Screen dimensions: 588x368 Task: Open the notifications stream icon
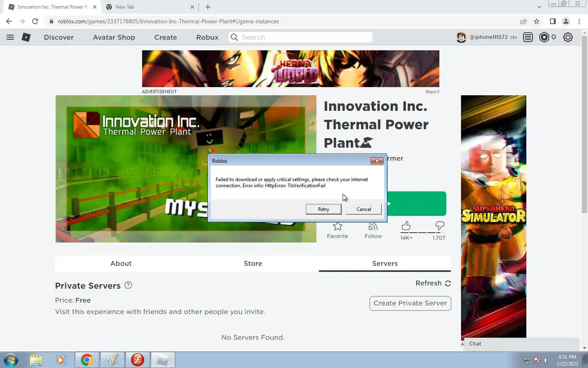pyautogui.click(x=528, y=37)
